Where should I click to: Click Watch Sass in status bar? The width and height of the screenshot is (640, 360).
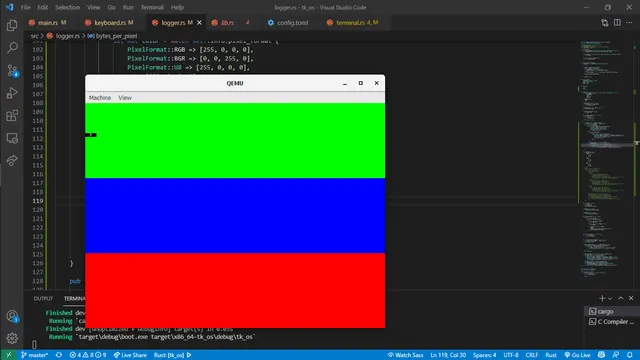pyautogui.click(x=405, y=355)
